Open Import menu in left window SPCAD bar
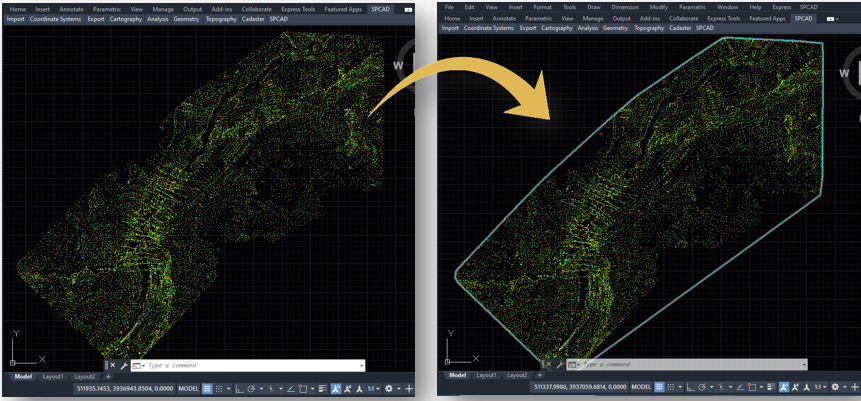This screenshot has width=861, height=401. coord(15,19)
